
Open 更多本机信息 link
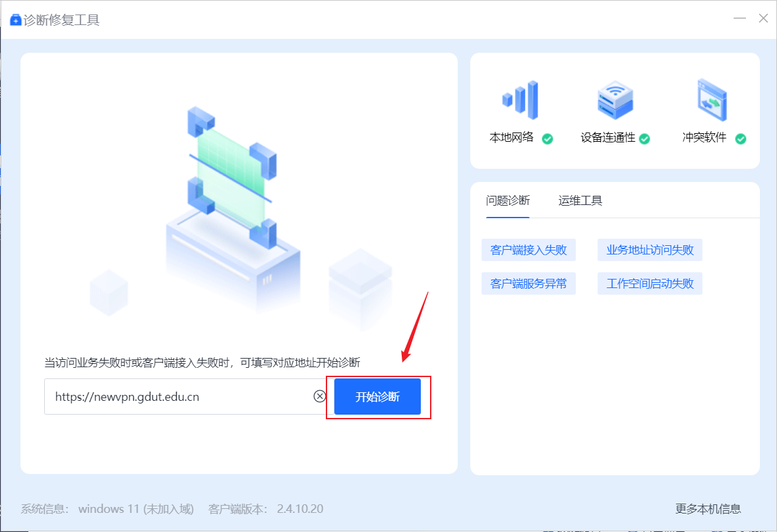tap(708, 509)
